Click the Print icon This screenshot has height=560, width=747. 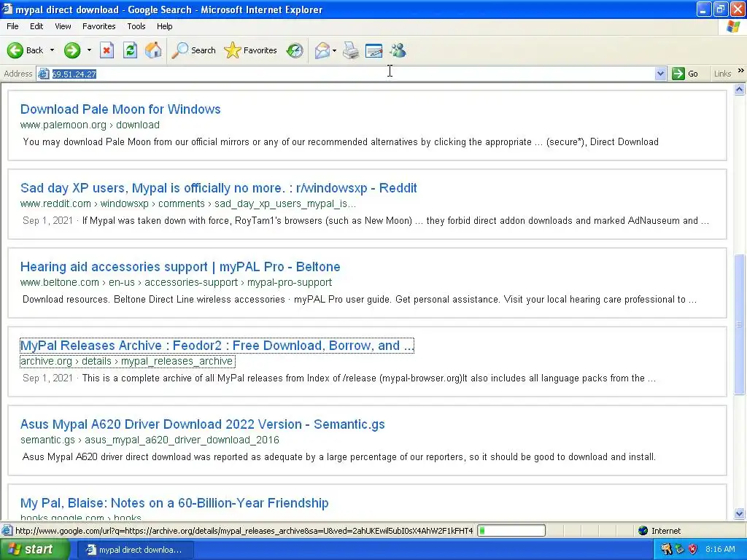click(x=351, y=50)
